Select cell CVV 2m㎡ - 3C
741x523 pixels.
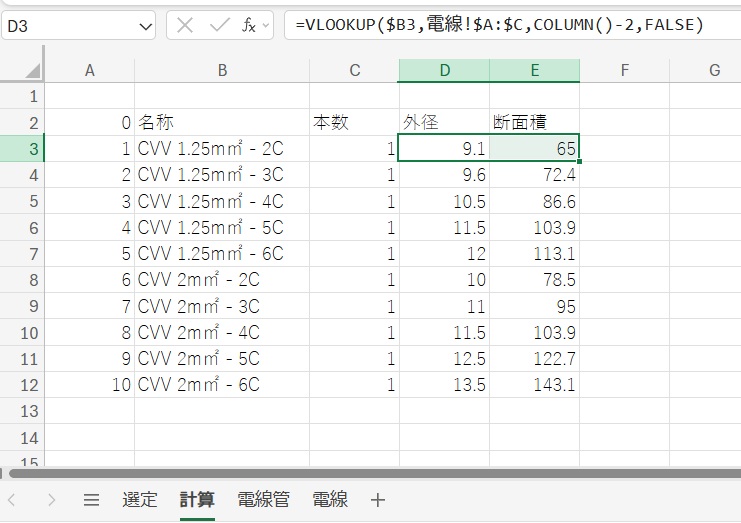(x=222, y=306)
